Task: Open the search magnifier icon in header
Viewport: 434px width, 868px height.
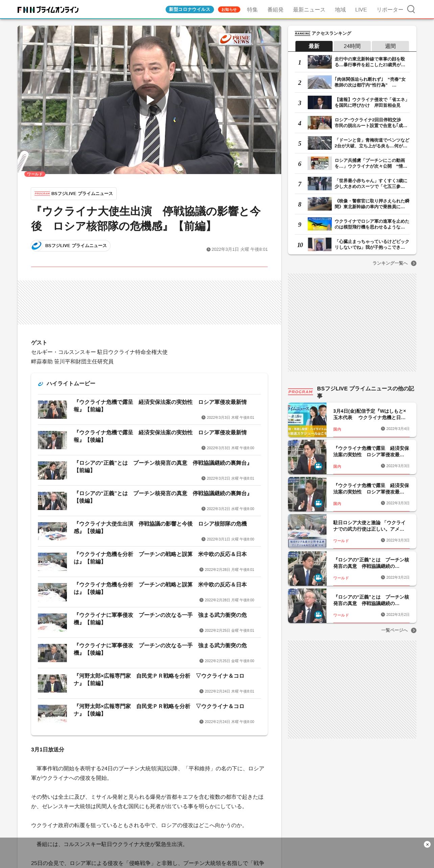Action: (x=411, y=9)
